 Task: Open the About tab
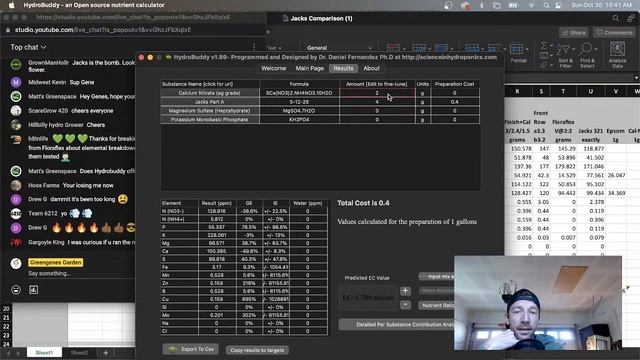(x=371, y=68)
